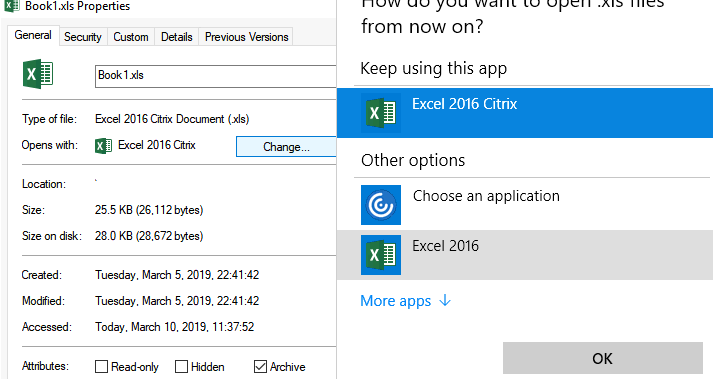Click the 'Size on disk:' label
The height and width of the screenshot is (386, 713).
[52, 236]
